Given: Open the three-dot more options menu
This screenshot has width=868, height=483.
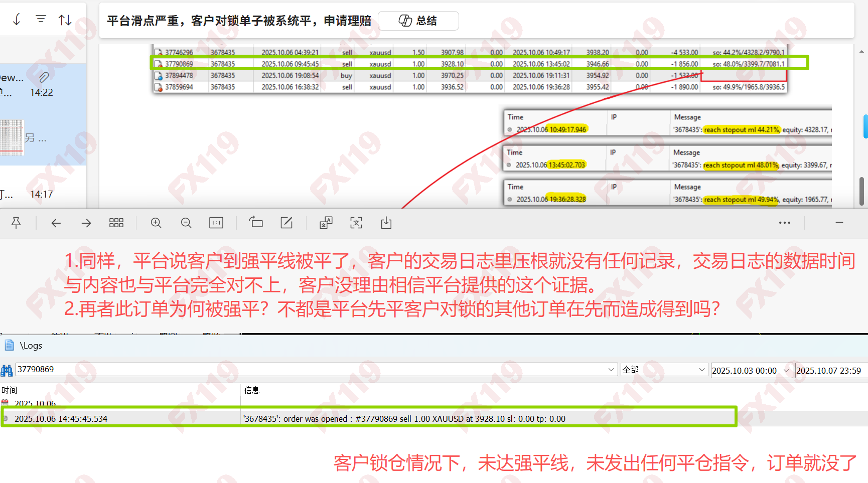Looking at the screenshot, I should tap(785, 223).
